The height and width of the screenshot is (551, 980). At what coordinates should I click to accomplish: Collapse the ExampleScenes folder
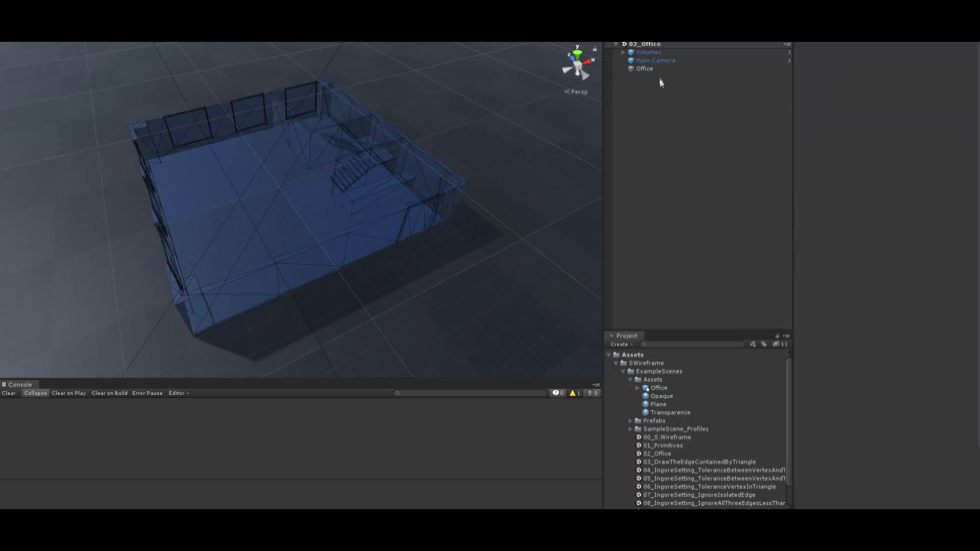[x=623, y=371]
